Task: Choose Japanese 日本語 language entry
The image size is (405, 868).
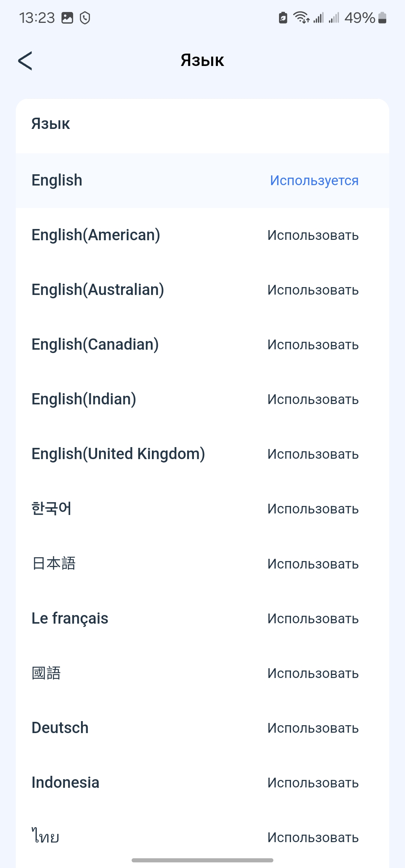Action: point(54,564)
